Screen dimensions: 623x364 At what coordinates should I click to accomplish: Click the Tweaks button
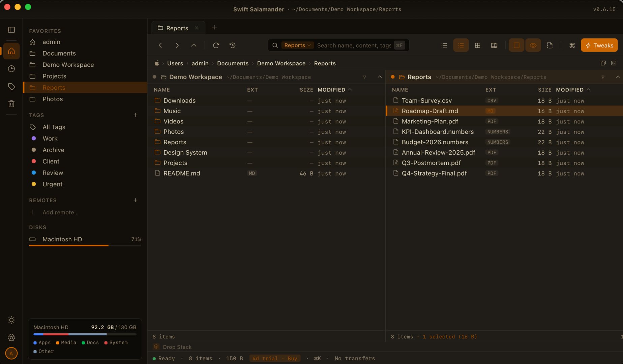click(599, 45)
